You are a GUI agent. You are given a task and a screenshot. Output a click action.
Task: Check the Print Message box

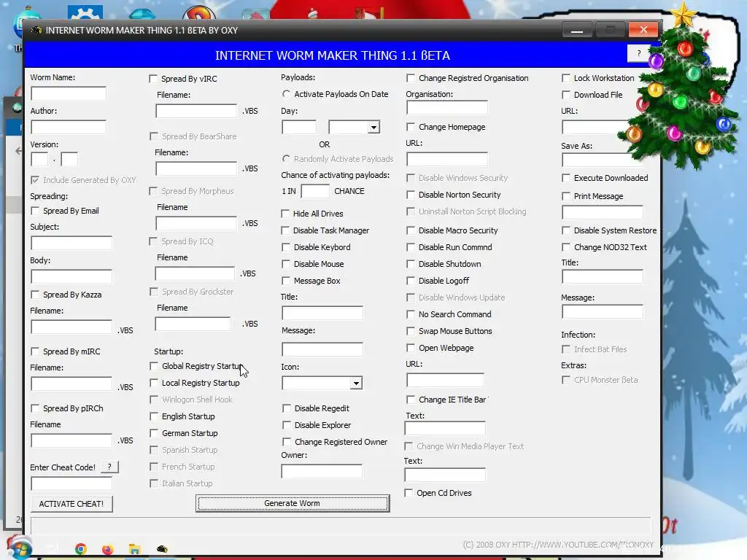coord(566,196)
